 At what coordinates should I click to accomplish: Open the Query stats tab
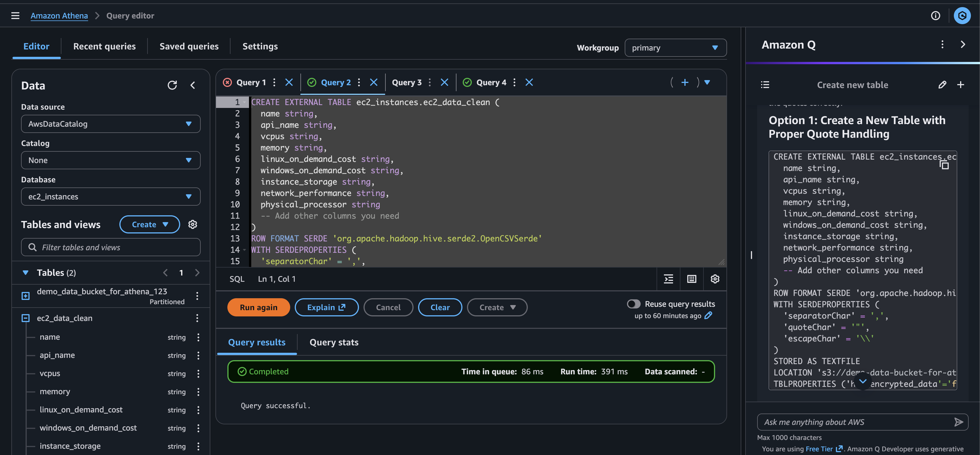(x=334, y=342)
